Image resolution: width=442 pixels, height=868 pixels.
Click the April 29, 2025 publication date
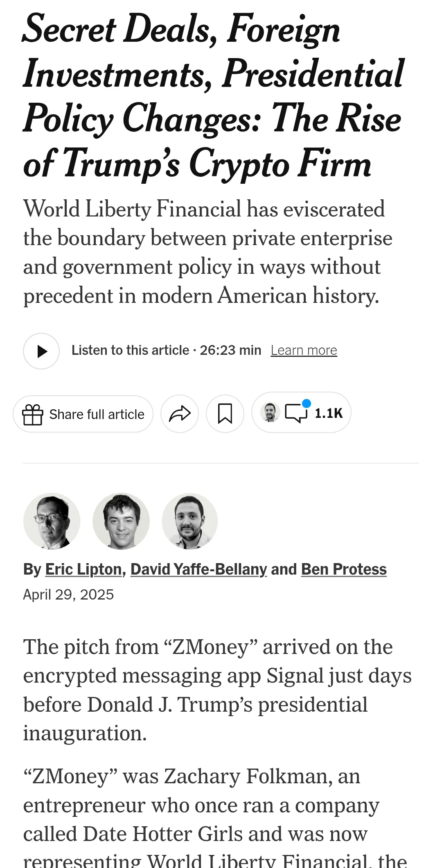tap(68, 594)
